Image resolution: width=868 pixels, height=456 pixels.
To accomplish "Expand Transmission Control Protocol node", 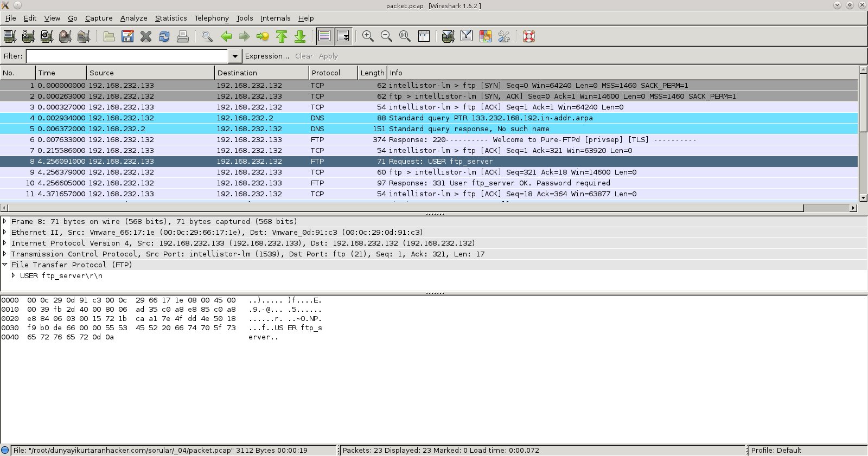I will coord(5,254).
